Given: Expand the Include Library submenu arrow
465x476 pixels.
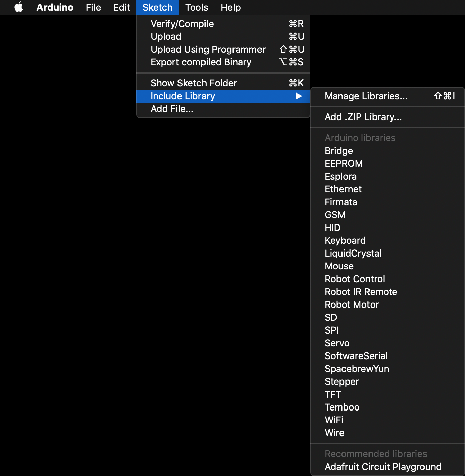Looking at the screenshot, I should (299, 96).
